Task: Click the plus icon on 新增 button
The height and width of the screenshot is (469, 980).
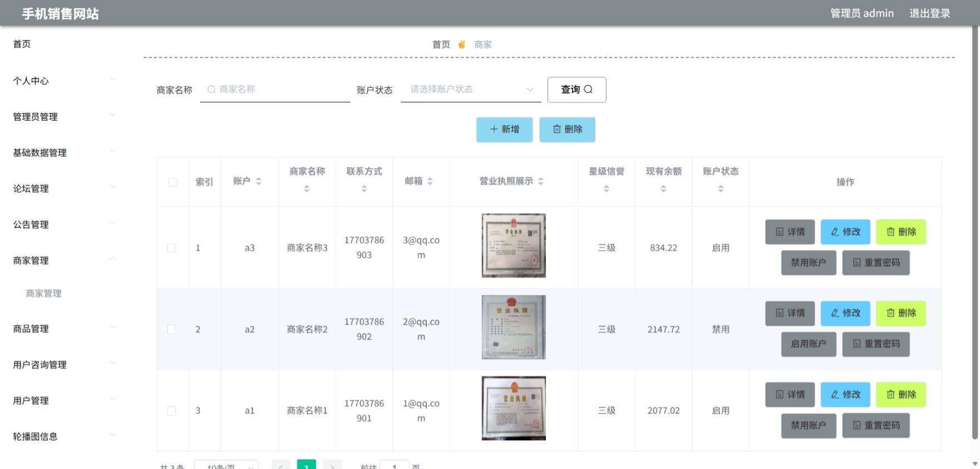Action: click(494, 129)
